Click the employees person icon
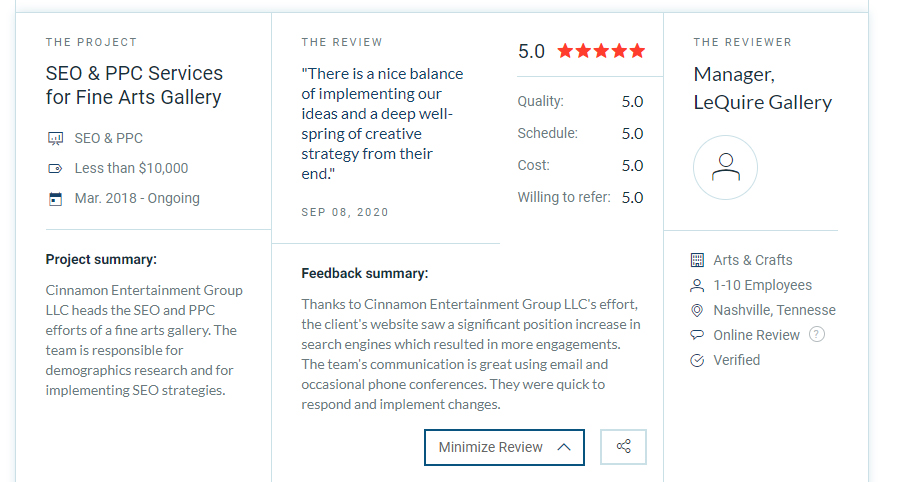Screen dimensions: 908x482 (x=697, y=285)
